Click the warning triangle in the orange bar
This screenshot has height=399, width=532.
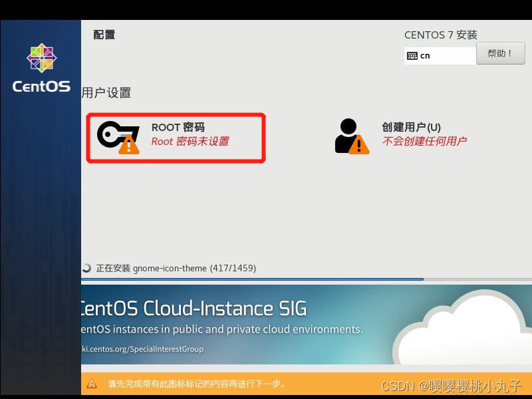(x=92, y=384)
